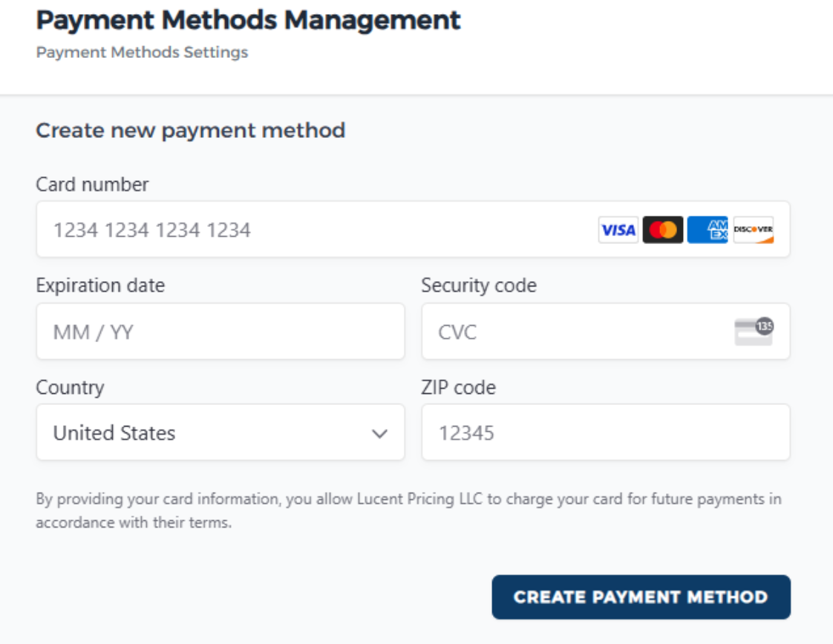The width and height of the screenshot is (833, 644).
Task: Click the Card number label
Action: (92, 184)
